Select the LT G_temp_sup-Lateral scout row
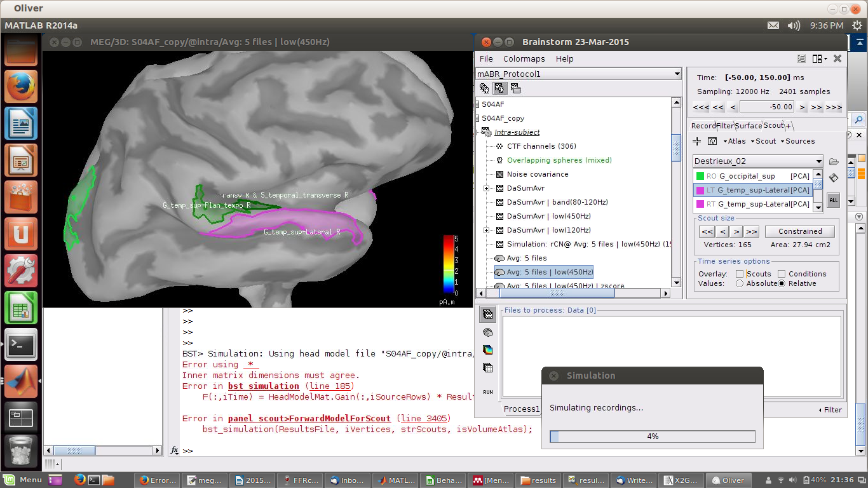This screenshot has width=868, height=488. (x=752, y=190)
